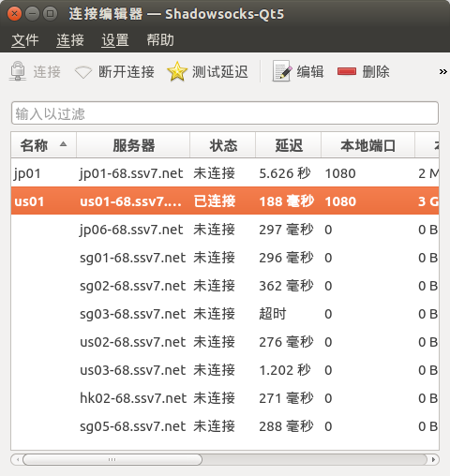Viewport: 450px width, 476px height.
Task: Click the 已连接 status cell
Action: pyautogui.click(x=215, y=201)
